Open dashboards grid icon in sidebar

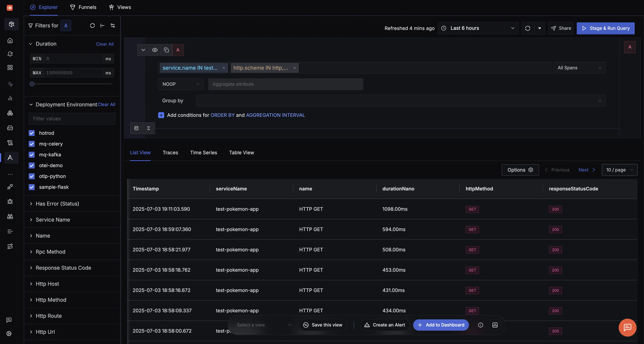(x=10, y=67)
